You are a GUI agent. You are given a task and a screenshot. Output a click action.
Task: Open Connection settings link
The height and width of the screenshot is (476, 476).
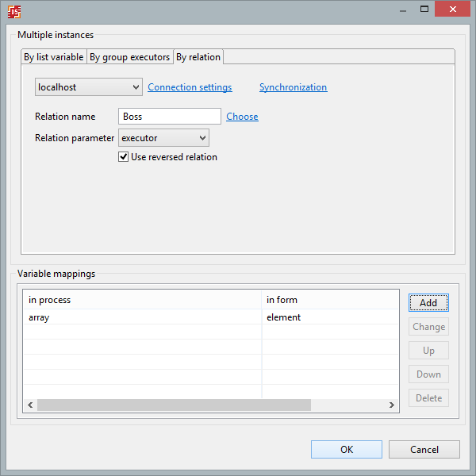190,87
